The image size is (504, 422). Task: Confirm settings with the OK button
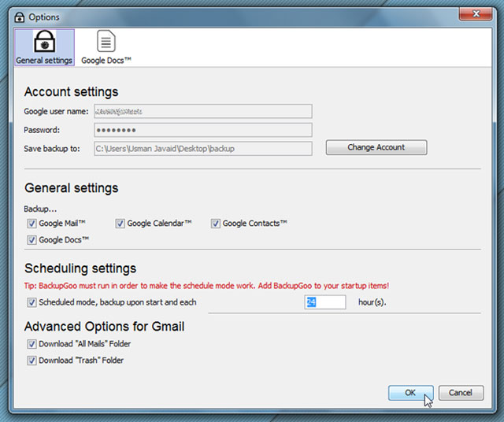[x=410, y=393]
